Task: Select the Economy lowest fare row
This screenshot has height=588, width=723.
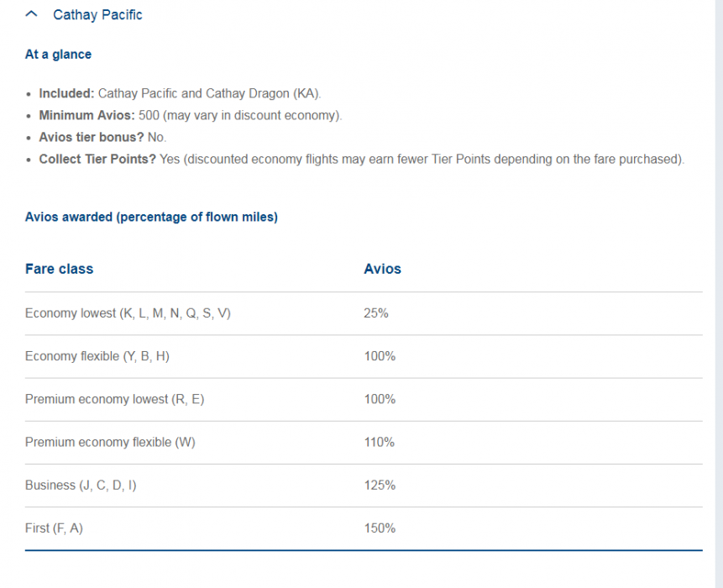Action: click(128, 313)
